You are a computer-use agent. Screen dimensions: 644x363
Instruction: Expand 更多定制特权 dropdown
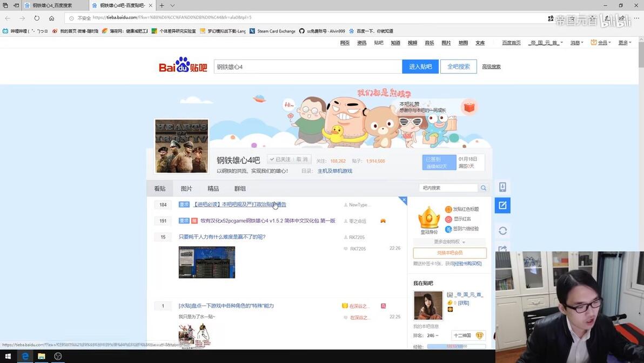[450, 242]
